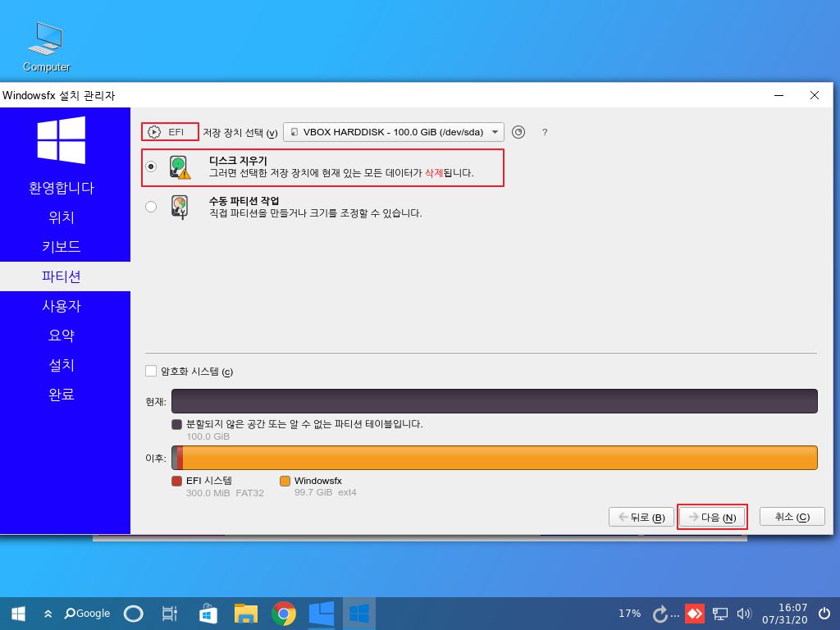Click the network monitor tray icon

coord(720,614)
